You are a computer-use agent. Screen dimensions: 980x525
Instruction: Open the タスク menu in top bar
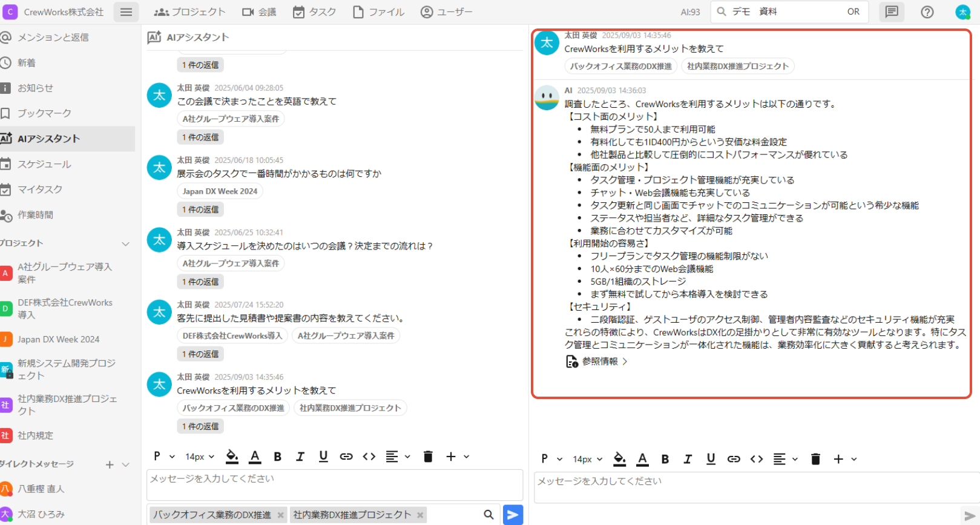point(314,12)
